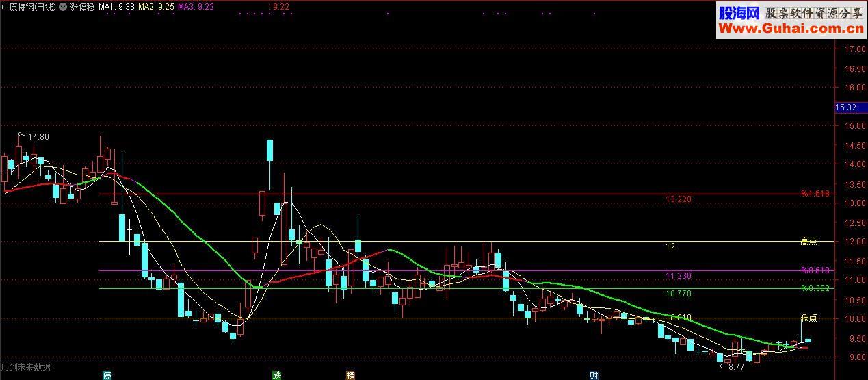868x380 pixels.
Task: Click the 14.00 price axis label
Action: [x=855, y=164]
